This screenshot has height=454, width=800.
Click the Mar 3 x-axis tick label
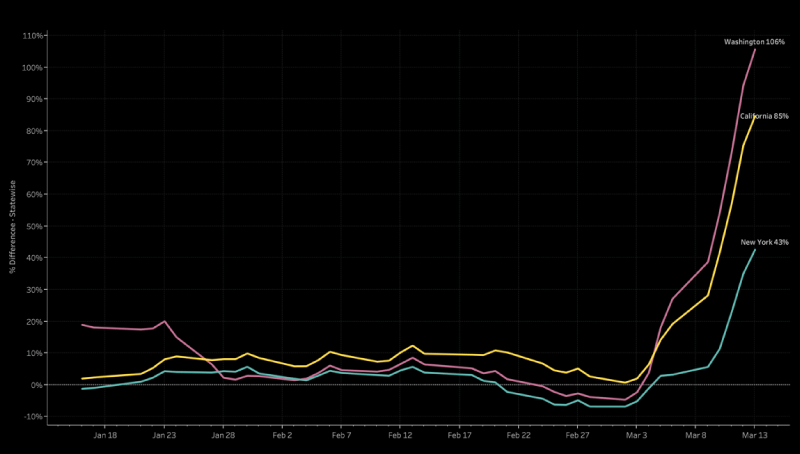[x=637, y=436]
